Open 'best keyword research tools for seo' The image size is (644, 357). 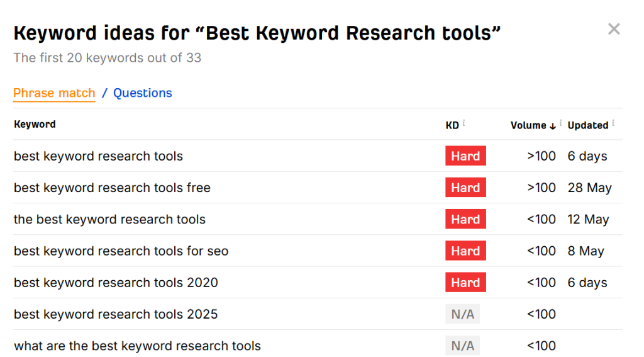[x=121, y=251]
